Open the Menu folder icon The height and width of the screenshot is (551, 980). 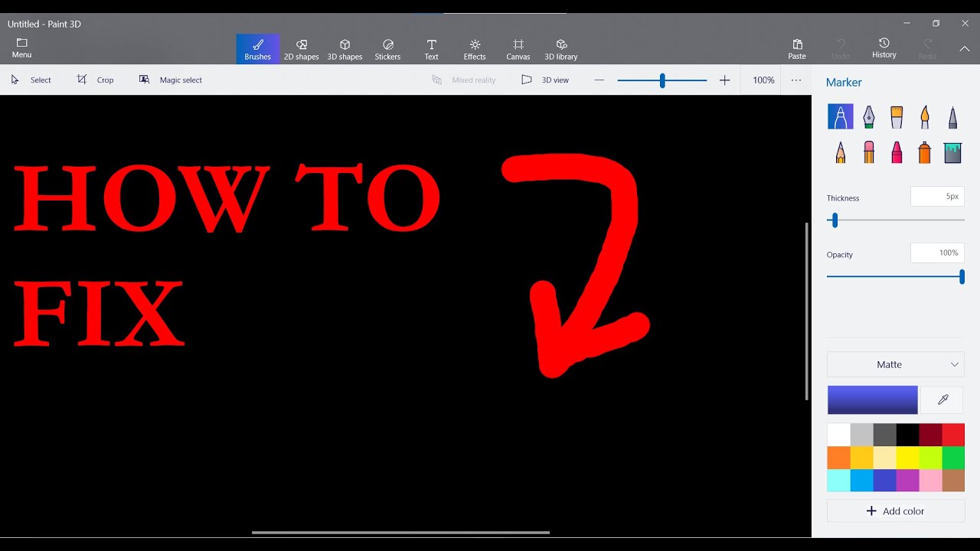click(x=21, y=43)
